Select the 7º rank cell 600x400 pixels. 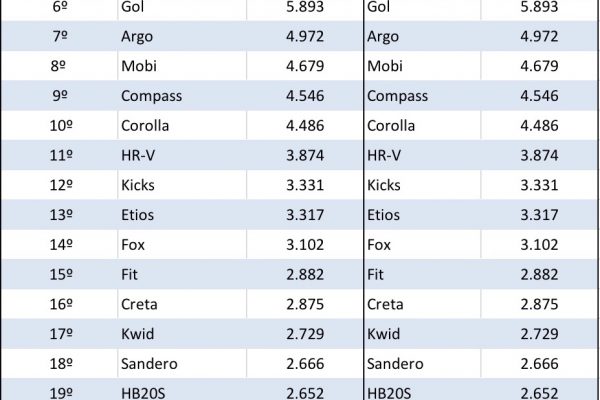tap(59, 37)
